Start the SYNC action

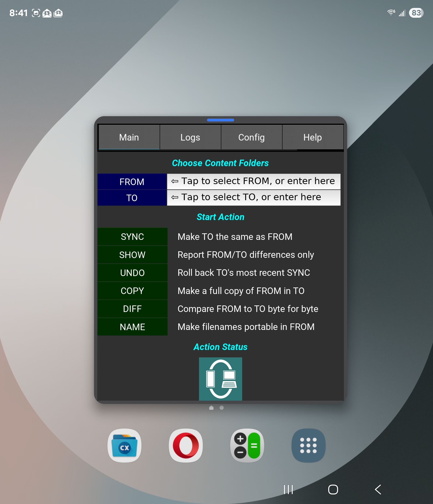point(132,237)
